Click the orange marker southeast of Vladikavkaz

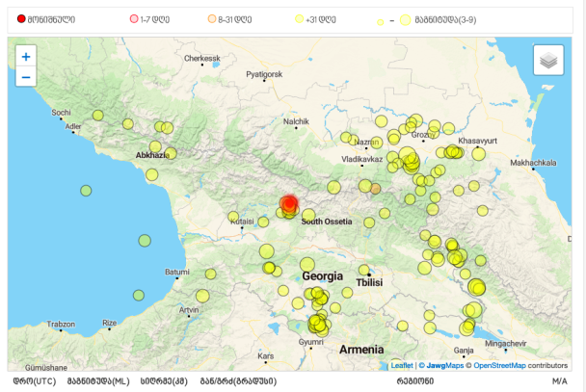376,189
